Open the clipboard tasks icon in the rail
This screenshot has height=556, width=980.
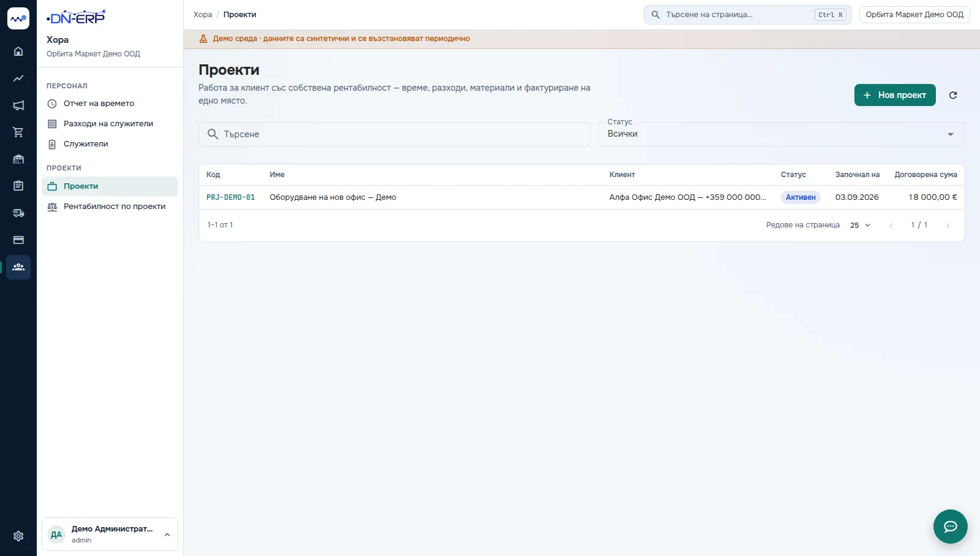pyautogui.click(x=18, y=186)
